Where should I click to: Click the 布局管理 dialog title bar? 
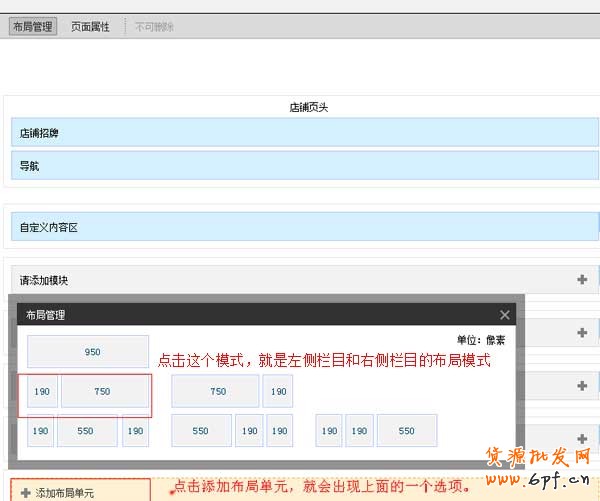click(250, 315)
